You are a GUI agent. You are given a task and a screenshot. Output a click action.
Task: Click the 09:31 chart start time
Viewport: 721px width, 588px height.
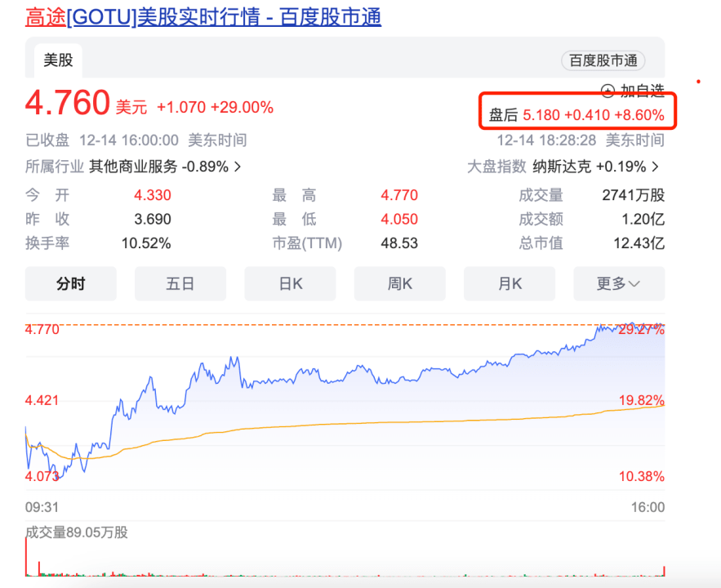(42, 507)
